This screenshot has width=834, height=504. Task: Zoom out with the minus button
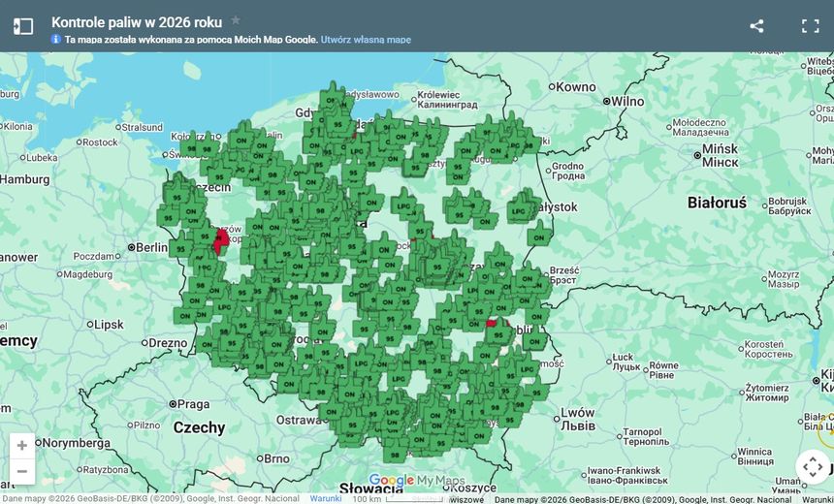tap(21, 471)
